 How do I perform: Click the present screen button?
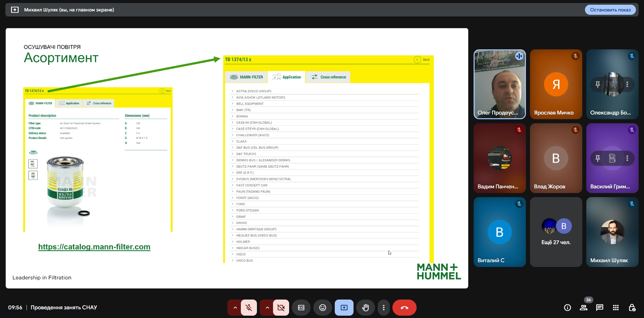point(344,308)
